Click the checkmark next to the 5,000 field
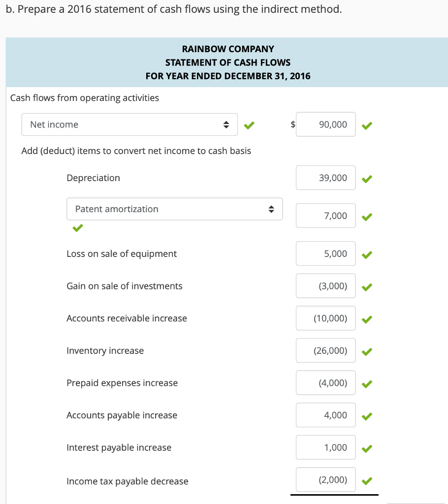Viewport: 448px width, 504px height. 367,255
